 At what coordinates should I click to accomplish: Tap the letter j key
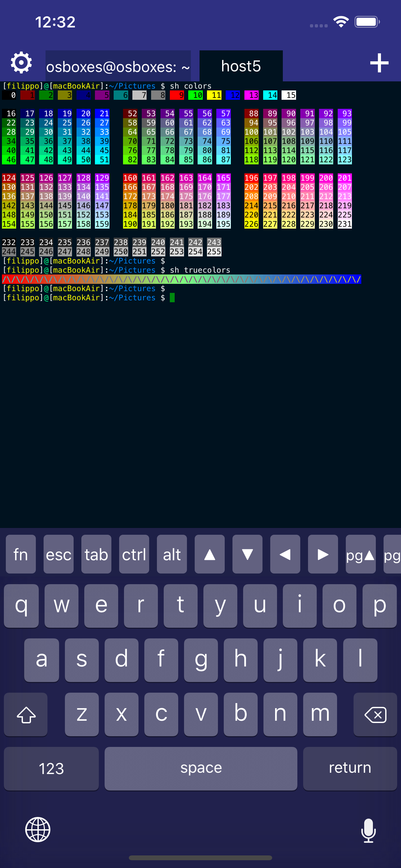pos(280,660)
